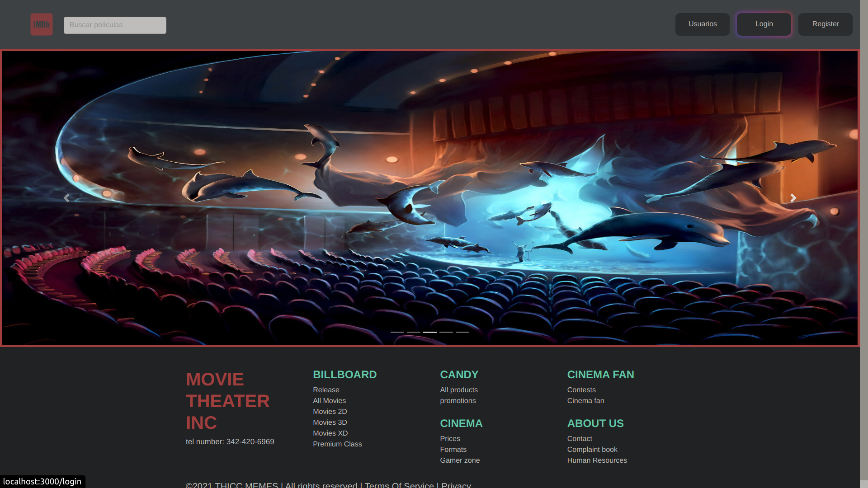
Task: Visit the Premium Class link
Action: (x=337, y=444)
